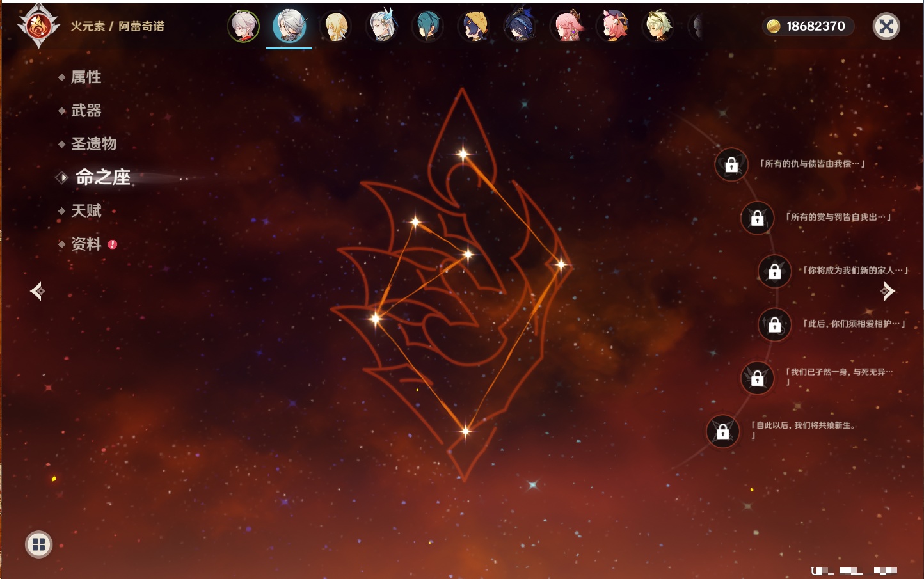Click the Mora balance 18682370
924x579 pixels.
pyautogui.click(x=808, y=26)
